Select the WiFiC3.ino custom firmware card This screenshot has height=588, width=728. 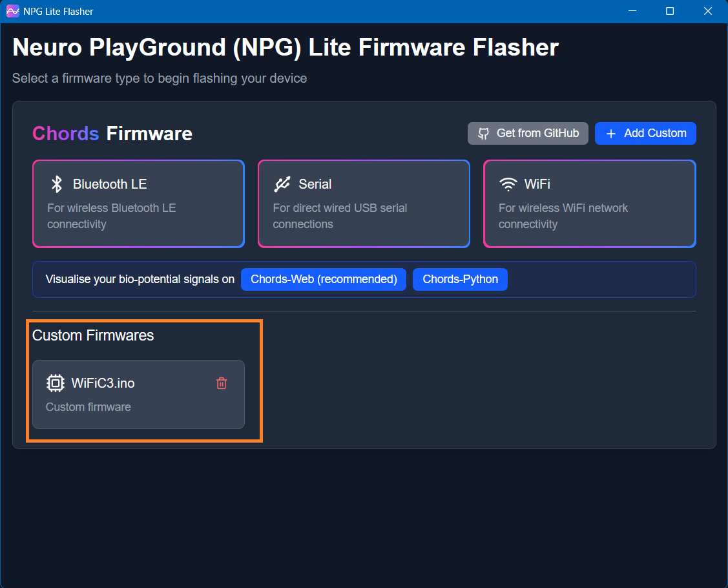point(138,394)
